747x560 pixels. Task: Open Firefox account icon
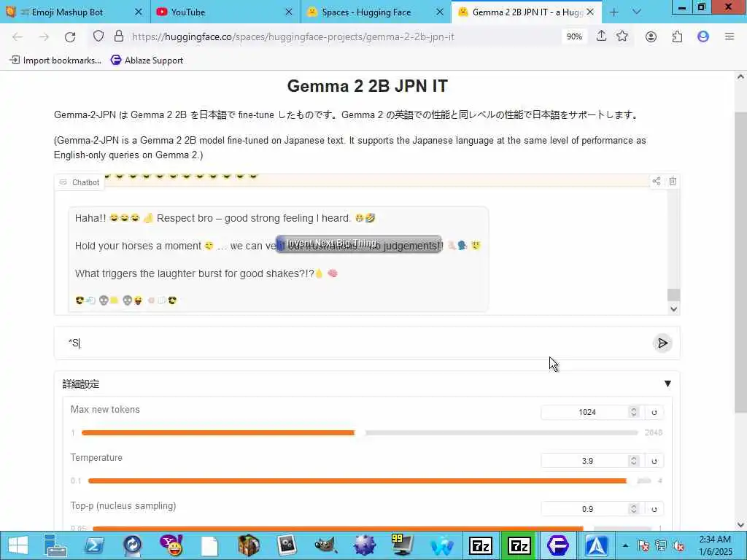point(651,36)
